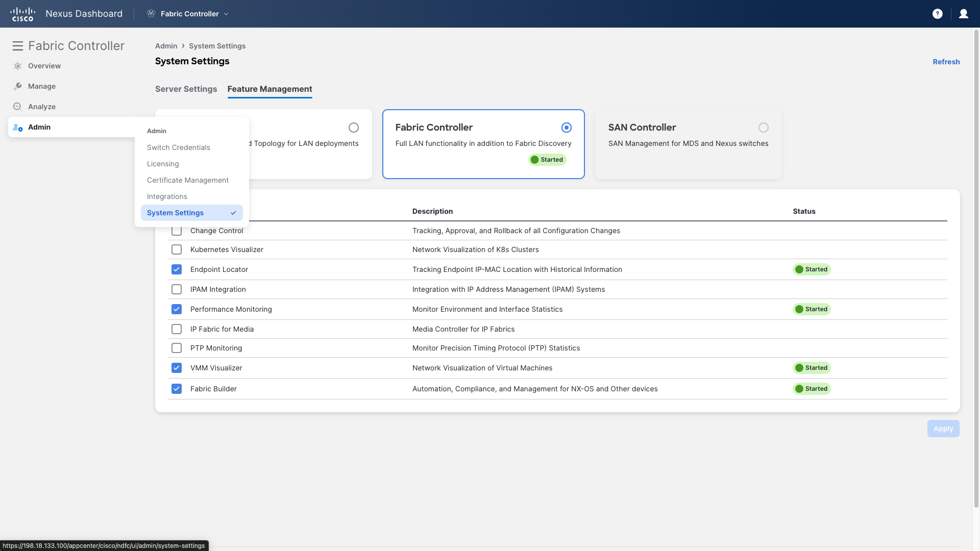Viewport: 980px width, 551px height.
Task: Select the Fabric Controller radio button
Action: tap(567, 128)
